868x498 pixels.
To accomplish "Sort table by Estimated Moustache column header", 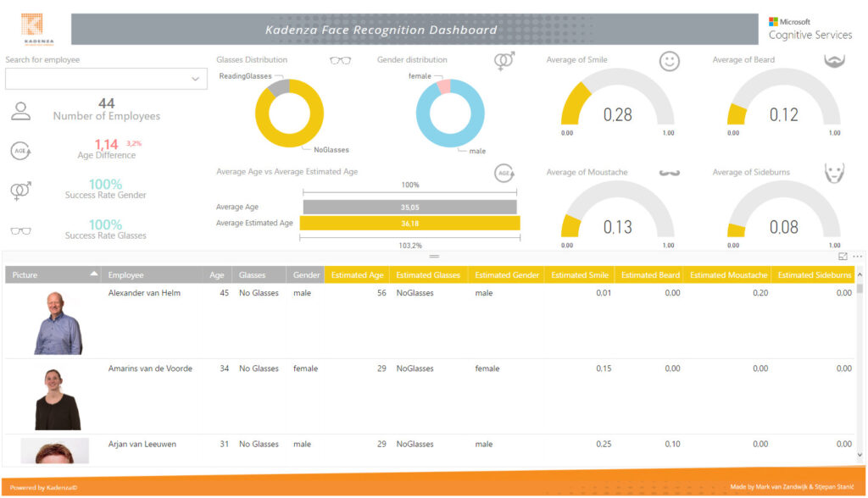I will [728, 275].
